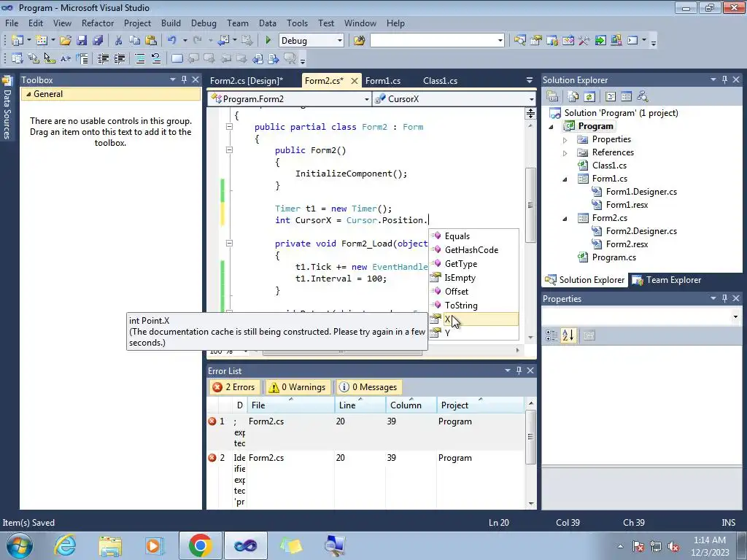Open the Program.Form2 class navigation dropdown
The height and width of the screenshot is (560, 747).
366,99
